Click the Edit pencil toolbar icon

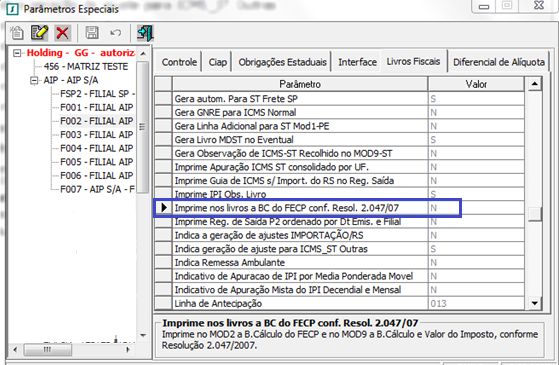pos(39,33)
